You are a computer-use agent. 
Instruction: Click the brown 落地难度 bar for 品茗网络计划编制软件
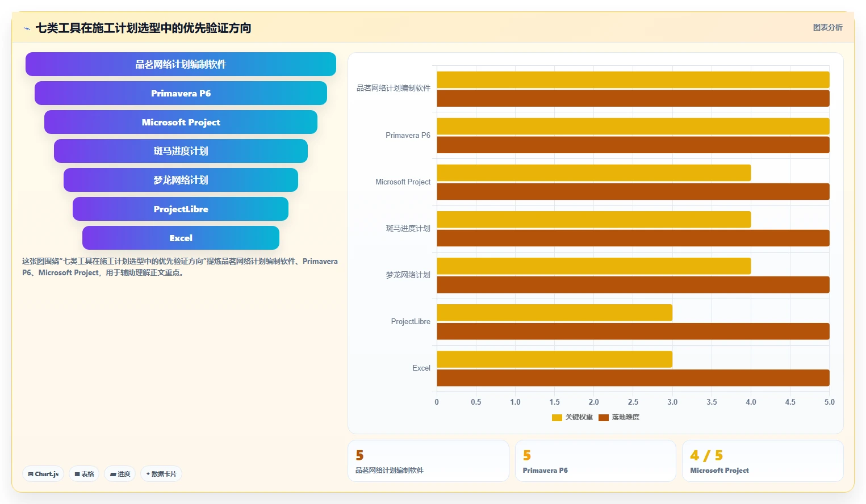[633, 98]
